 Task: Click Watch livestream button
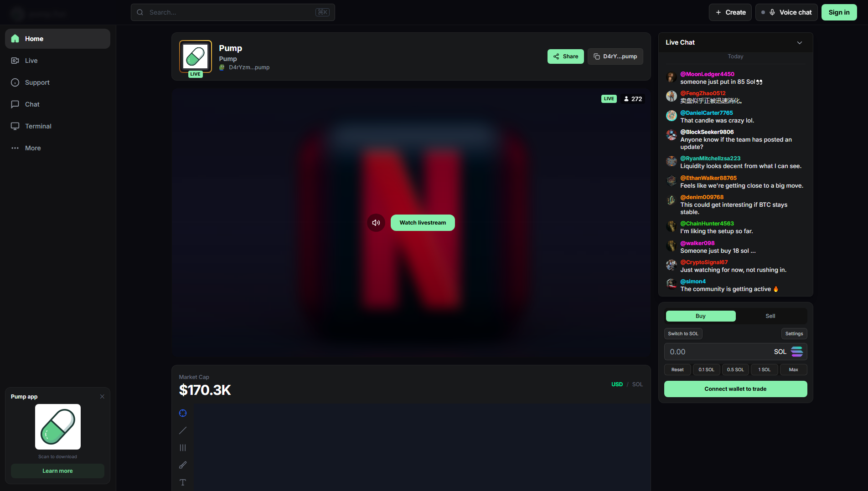click(423, 223)
